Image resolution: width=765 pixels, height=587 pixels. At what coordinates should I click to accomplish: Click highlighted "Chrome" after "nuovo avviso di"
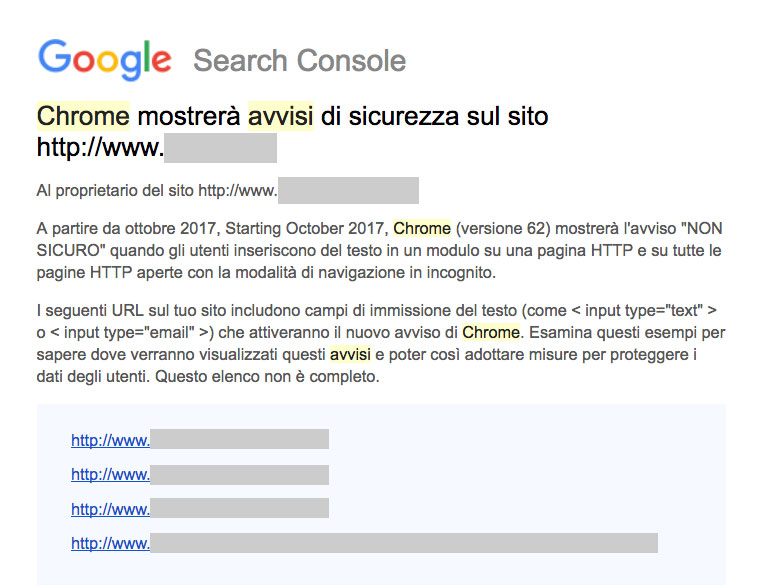click(x=491, y=332)
